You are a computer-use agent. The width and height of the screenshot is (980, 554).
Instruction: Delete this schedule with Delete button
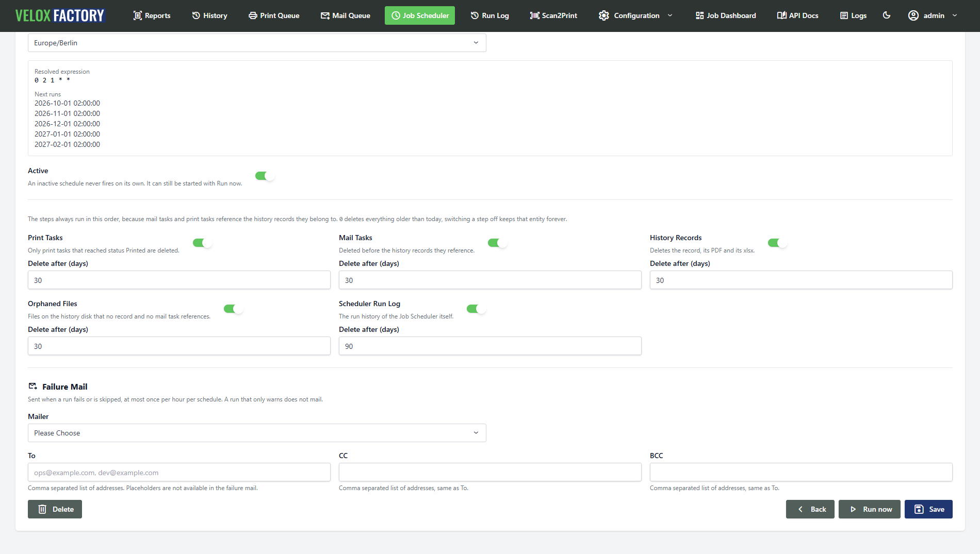click(55, 509)
